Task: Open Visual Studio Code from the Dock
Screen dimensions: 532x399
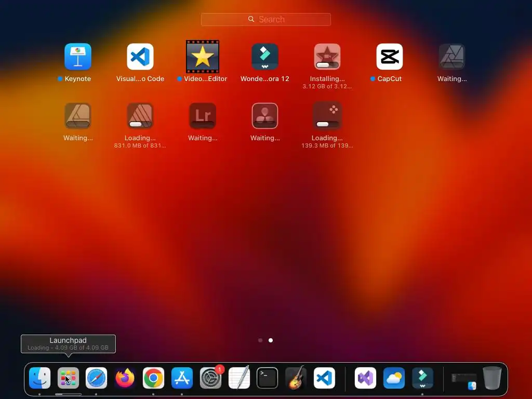Action: [x=324, y=378]
